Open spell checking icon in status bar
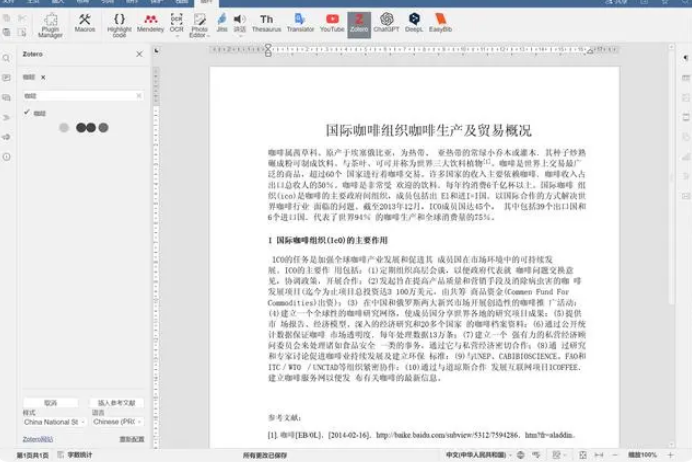Image resolution: width=692 pixels, height=468 pixels. click(x=536, y=455)
